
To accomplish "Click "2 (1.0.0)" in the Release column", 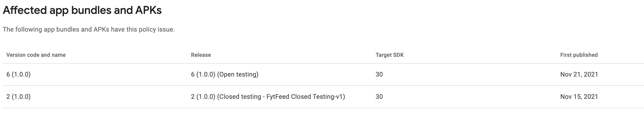I will [x=203, y=97].
